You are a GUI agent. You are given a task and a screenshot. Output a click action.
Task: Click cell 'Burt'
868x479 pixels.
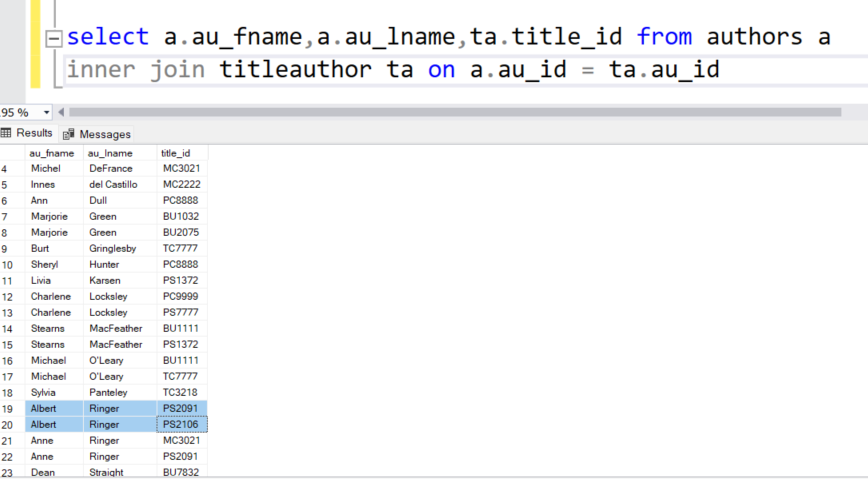(54, 249)
